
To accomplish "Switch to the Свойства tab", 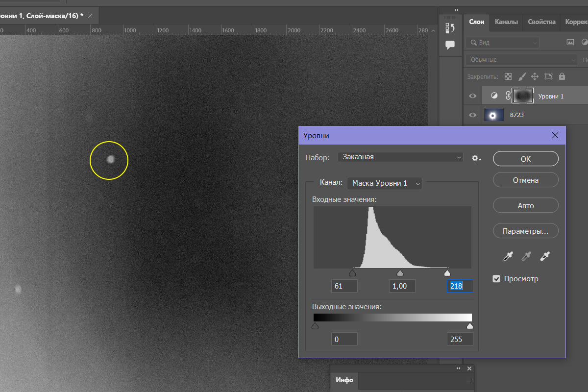I will 541,22.
